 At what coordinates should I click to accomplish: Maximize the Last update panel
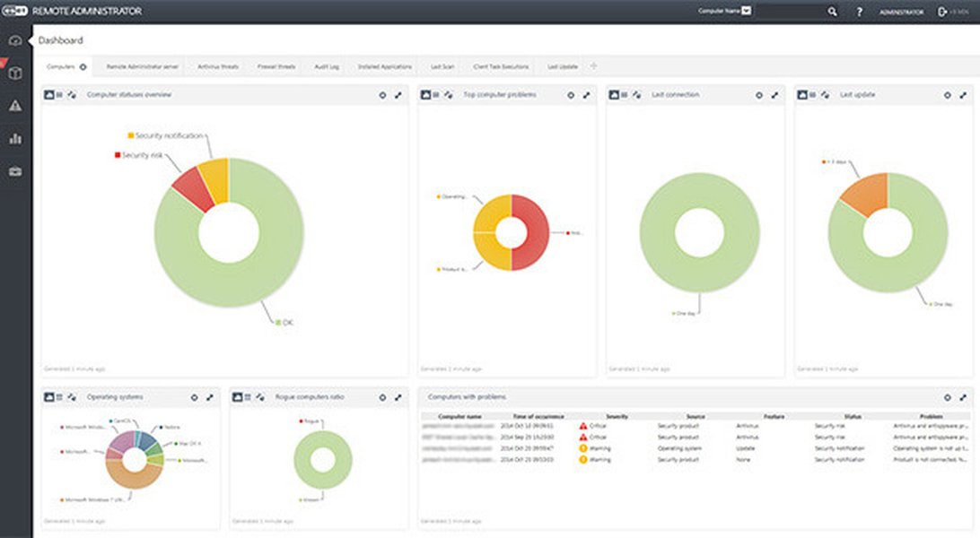(963, 95)
